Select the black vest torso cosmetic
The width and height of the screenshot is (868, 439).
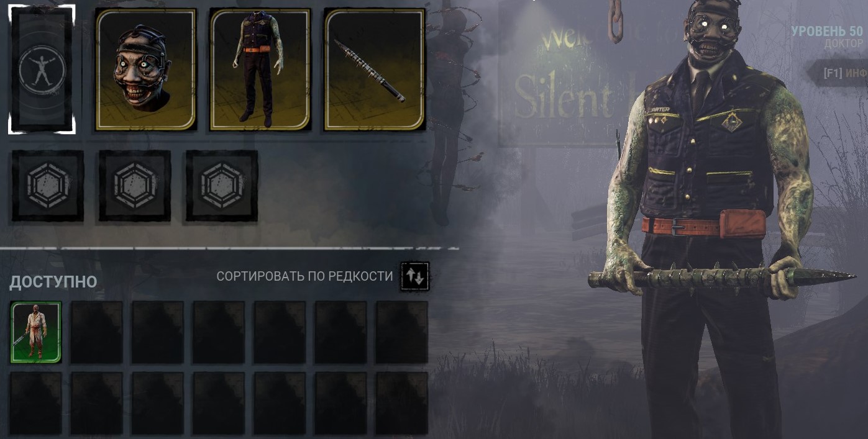260,70
